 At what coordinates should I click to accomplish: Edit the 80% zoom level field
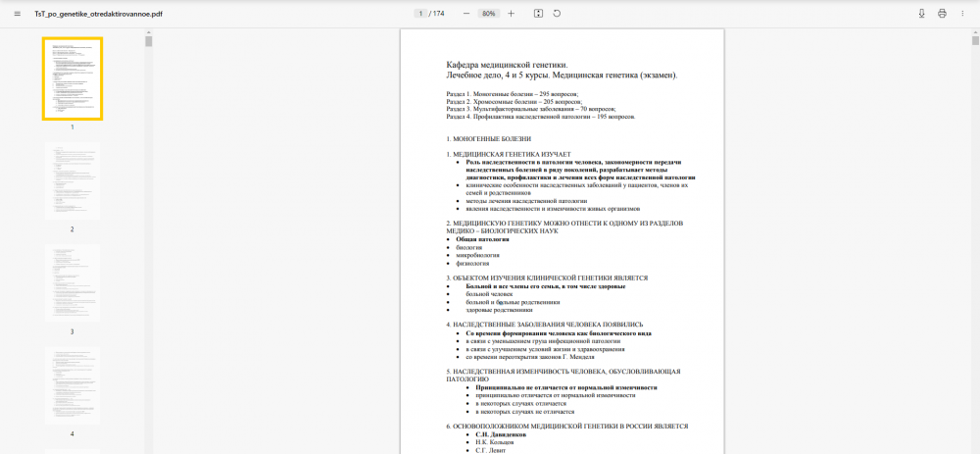click(x=489, y=13)
